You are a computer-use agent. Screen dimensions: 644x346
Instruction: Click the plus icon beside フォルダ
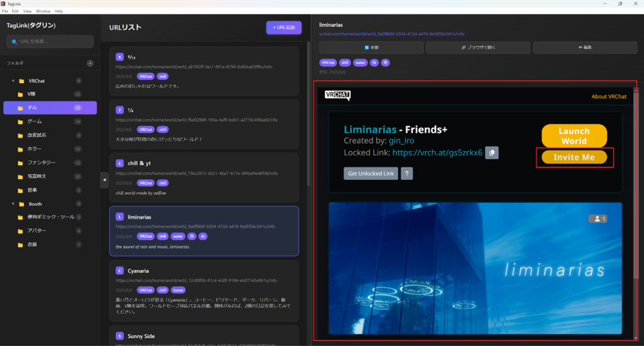pyautogui.click(x=90, y=64)
